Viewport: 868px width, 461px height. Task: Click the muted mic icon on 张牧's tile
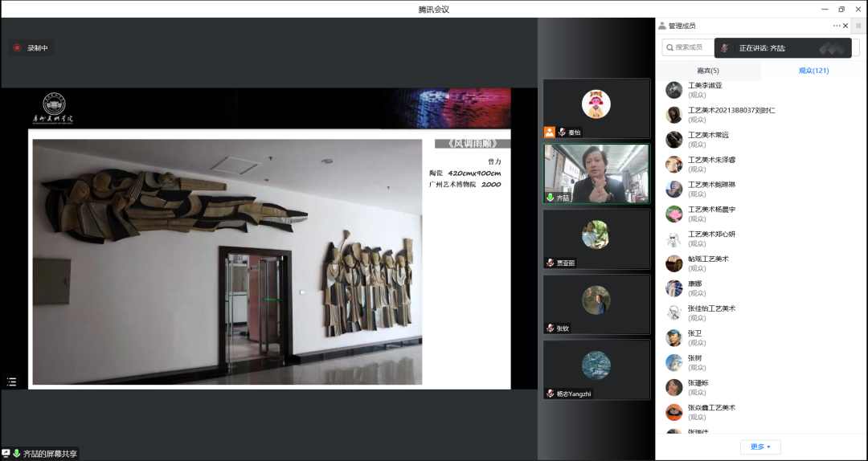click(x=551, y=328)
